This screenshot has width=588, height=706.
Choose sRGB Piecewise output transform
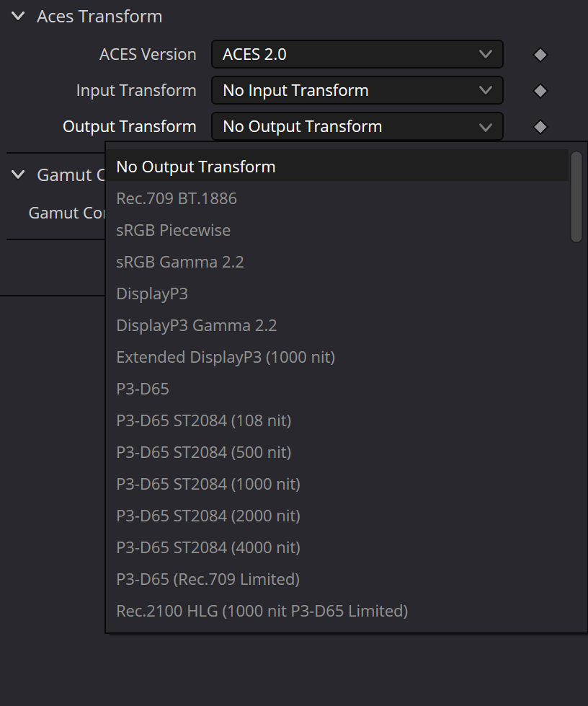click(x=337, y=230)
